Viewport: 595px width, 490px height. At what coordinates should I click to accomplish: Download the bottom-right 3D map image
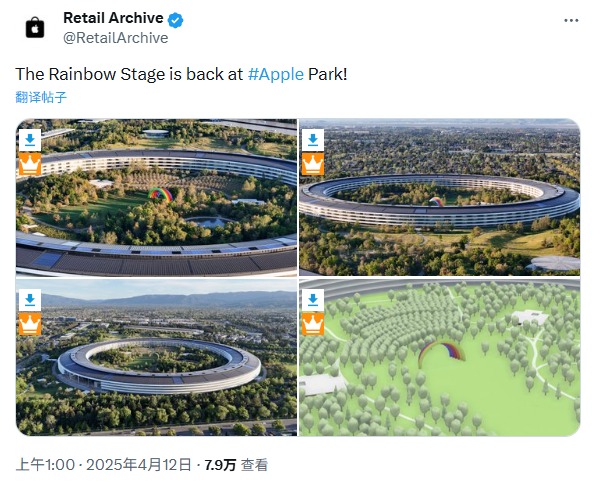313,300
